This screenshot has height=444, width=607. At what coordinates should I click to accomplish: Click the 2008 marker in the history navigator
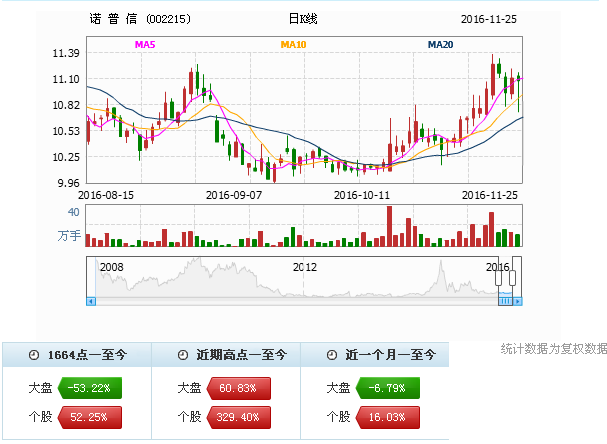pyautogui.click(x=111, y=267)
